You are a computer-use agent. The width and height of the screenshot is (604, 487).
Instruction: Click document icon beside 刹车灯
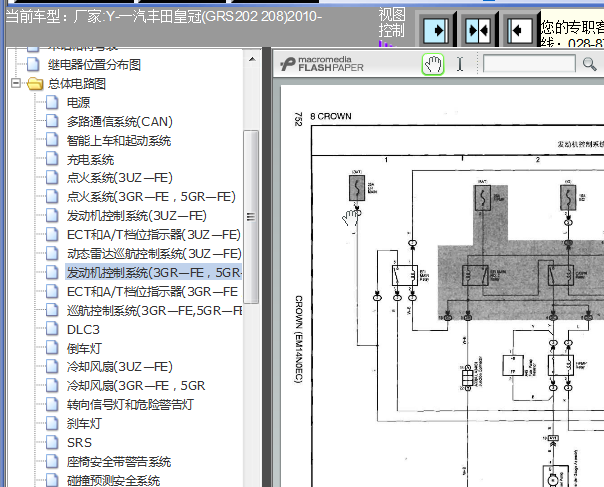(x=52, y=424)
